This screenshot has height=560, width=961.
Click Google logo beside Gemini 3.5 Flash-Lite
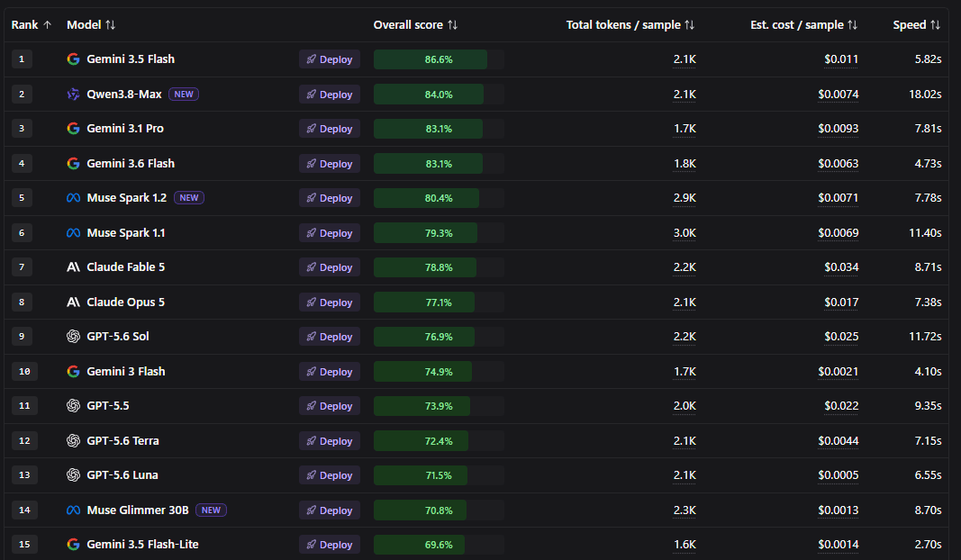[74, 544]
